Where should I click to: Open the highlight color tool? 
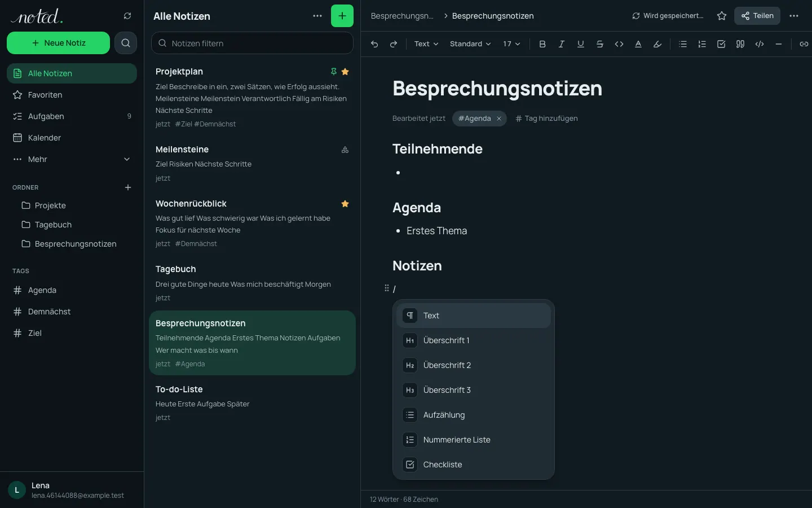(x=657, y=44)
